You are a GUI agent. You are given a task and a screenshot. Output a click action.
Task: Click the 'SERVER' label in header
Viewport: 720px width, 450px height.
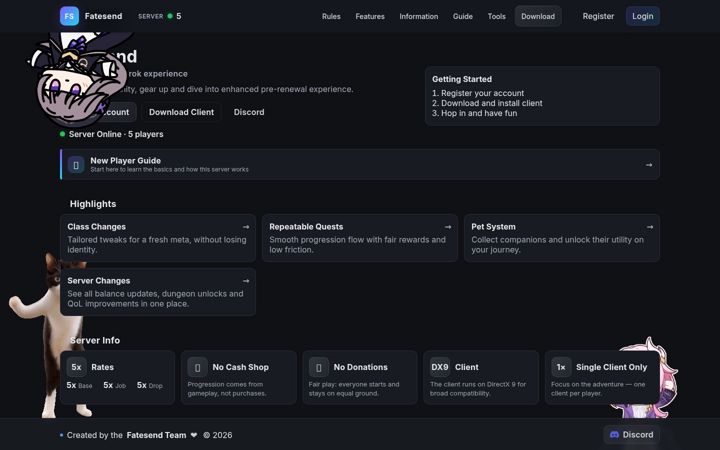point(151,16)
